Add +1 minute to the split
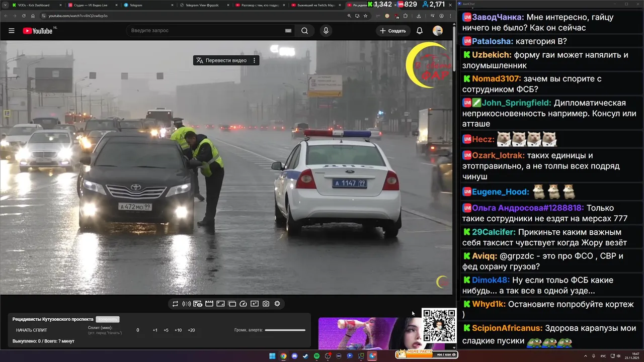The height and width of the screenshot is (362, 644). click(x=155, y=330)
